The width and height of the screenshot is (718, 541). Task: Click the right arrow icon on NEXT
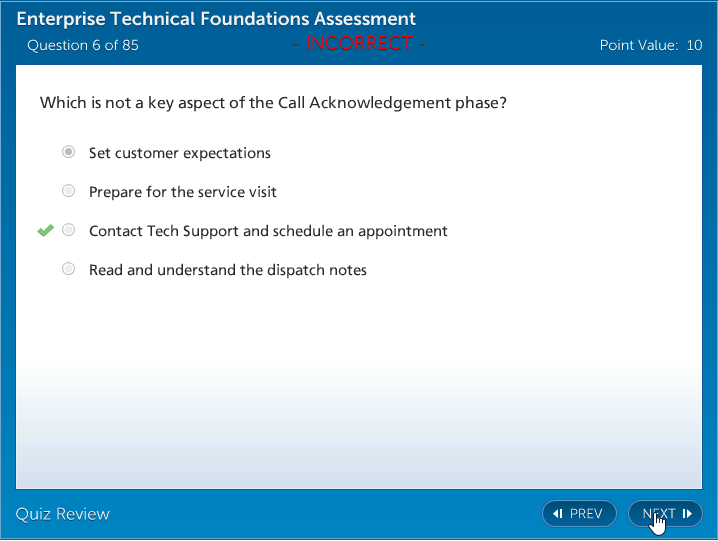tap(687, 514)
